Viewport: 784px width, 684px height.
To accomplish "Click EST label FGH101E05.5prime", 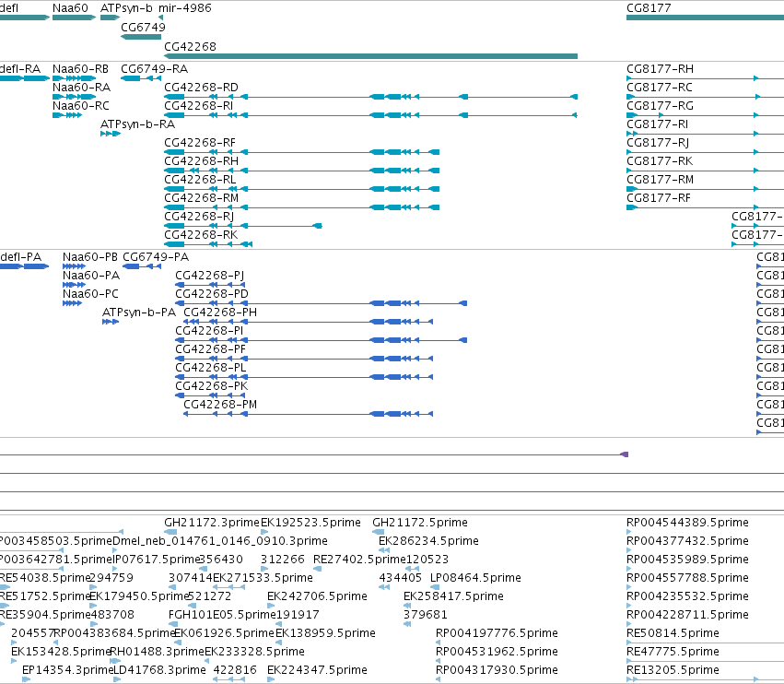I will click(222, 615).
